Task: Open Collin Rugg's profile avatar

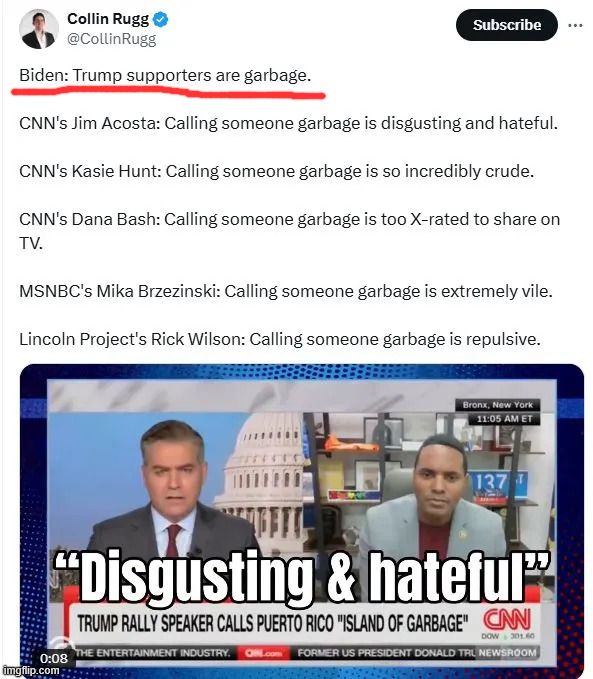Action: pos(39,29)
